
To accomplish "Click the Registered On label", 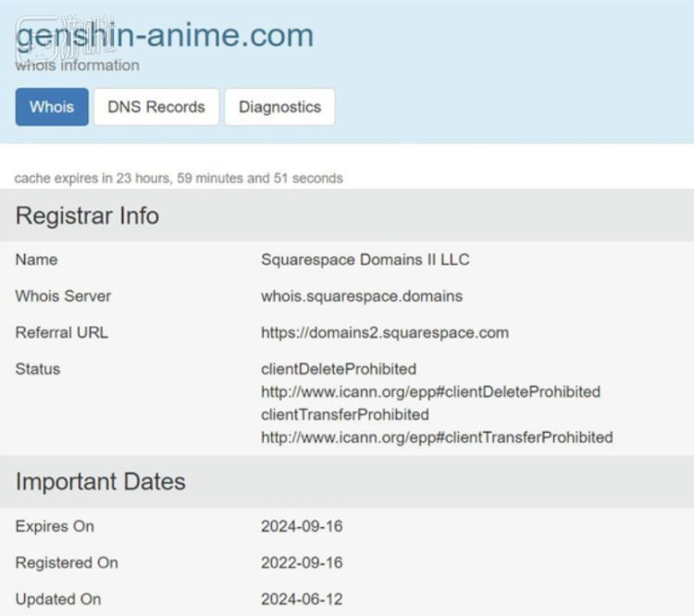I will [x=67, y=562].
